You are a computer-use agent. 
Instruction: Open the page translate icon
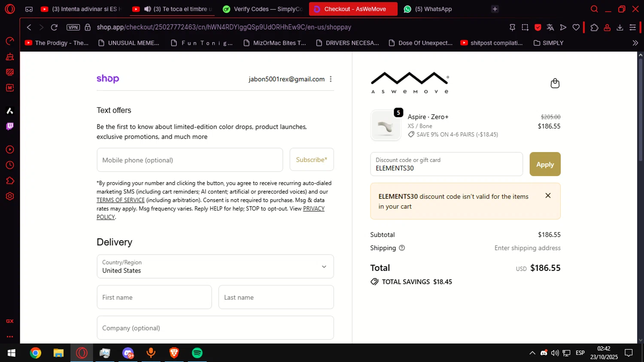(x=550, y=27)
